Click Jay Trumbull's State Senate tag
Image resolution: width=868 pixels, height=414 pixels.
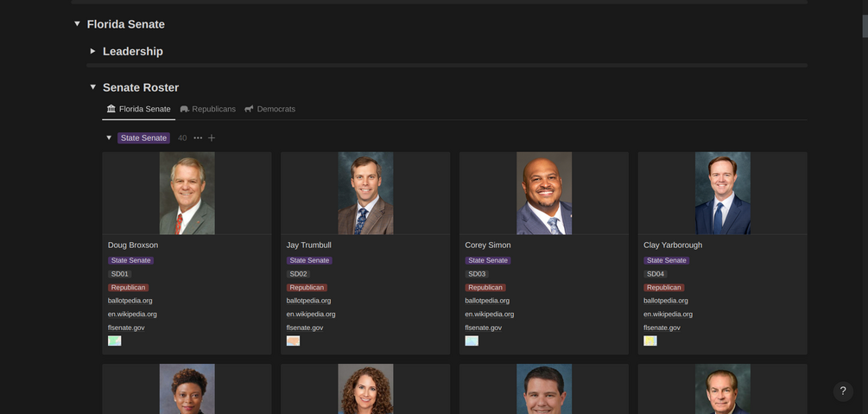pos(309,260)
